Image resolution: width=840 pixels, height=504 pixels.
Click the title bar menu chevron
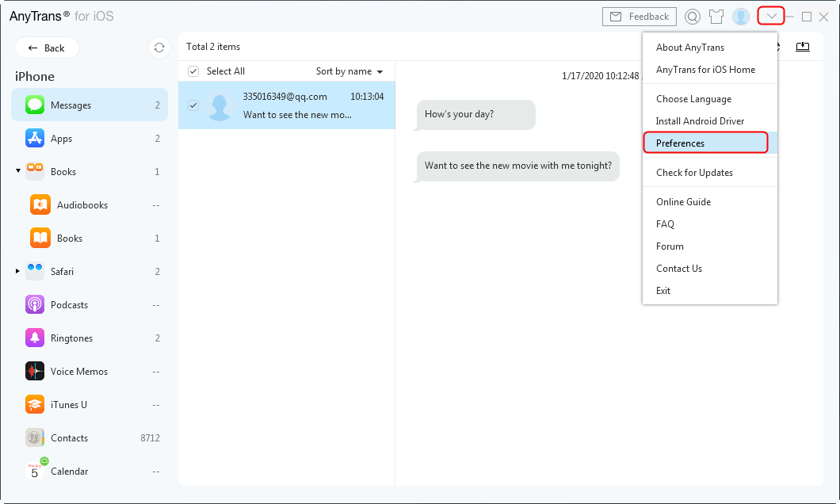click(771, 16)
